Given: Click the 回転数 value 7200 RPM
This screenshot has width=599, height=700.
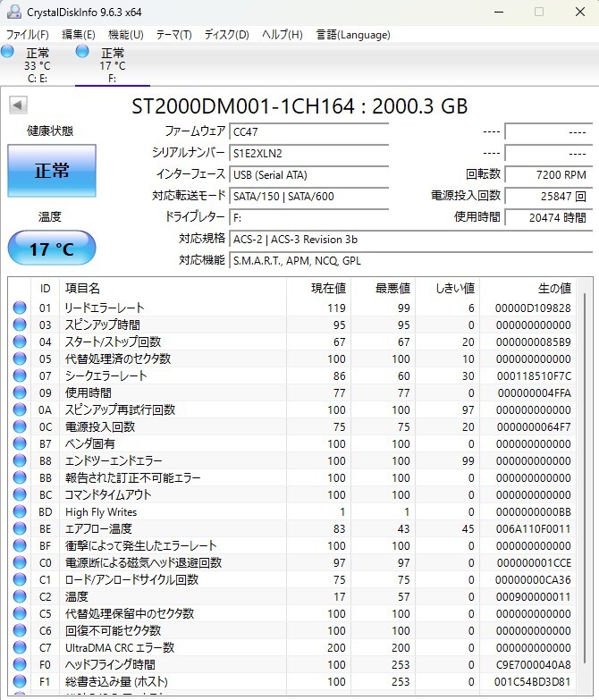Looking at the screenshot, I should (x=549, y=174).
